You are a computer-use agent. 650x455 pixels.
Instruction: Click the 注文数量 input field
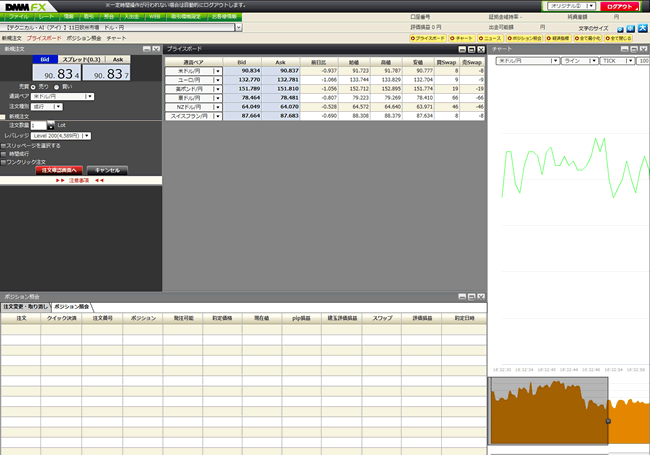39,125
